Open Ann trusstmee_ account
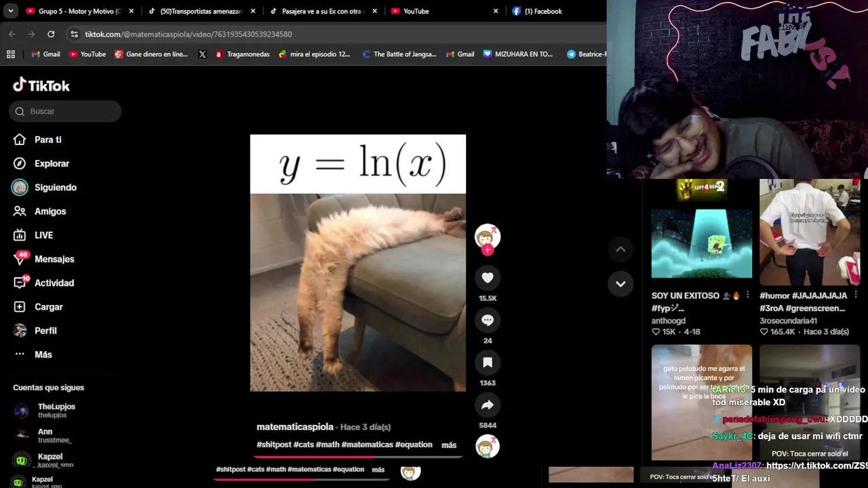The width and height of the screenshot is (868, 488). point(43,436)
